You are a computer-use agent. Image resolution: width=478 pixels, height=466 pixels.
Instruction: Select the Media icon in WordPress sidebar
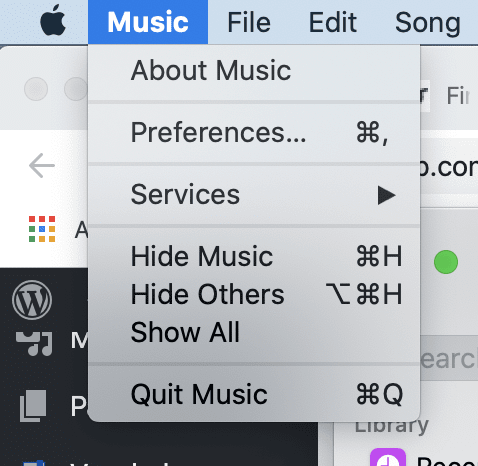[x=34, y=343]
